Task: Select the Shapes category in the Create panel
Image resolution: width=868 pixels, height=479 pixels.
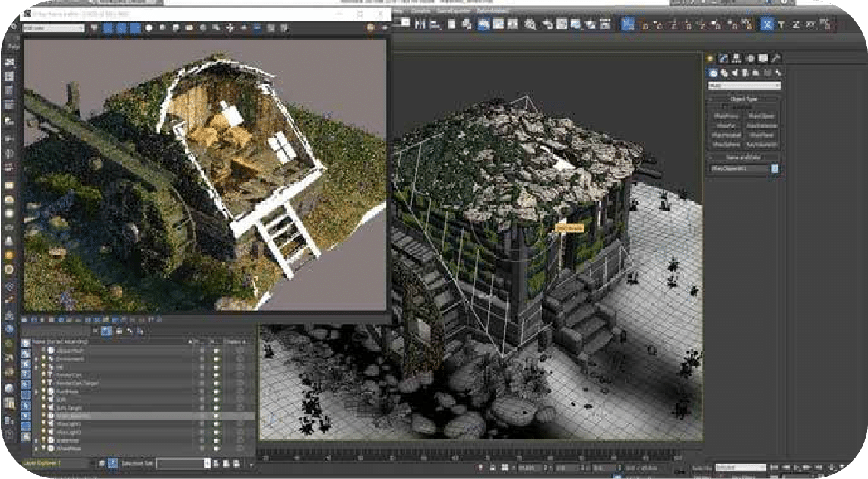Action: (x=724, y=73)
